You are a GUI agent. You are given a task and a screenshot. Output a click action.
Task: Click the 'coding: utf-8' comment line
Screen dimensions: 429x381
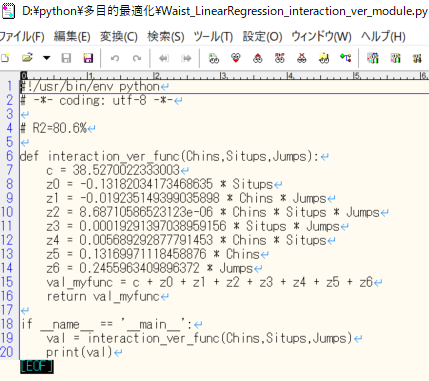[97, 100]
